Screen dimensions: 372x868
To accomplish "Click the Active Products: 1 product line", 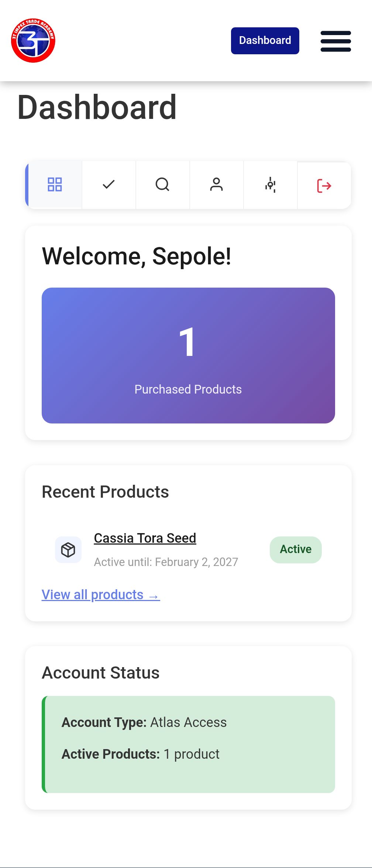I will coord(140,754).
